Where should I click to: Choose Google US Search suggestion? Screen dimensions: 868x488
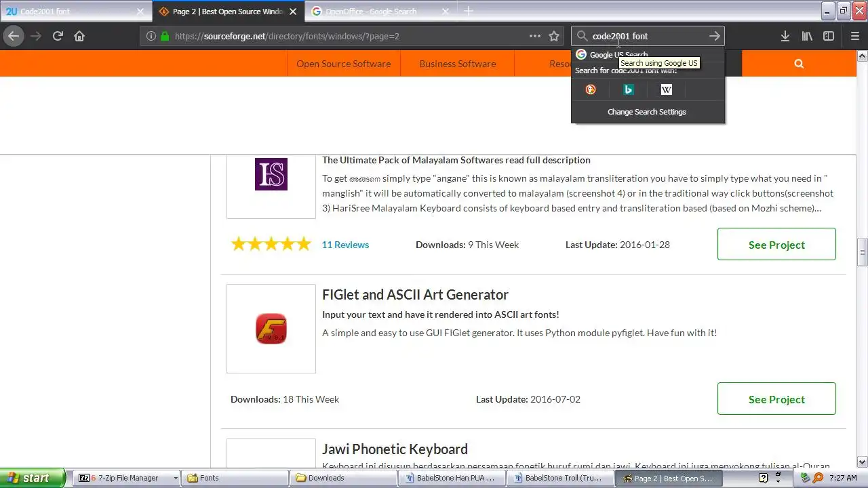pos(648,55)
